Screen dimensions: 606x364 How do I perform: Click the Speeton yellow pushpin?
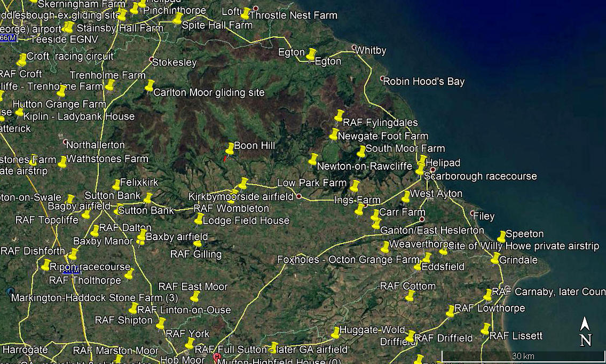pyautogui.click(x=502, y=236)
